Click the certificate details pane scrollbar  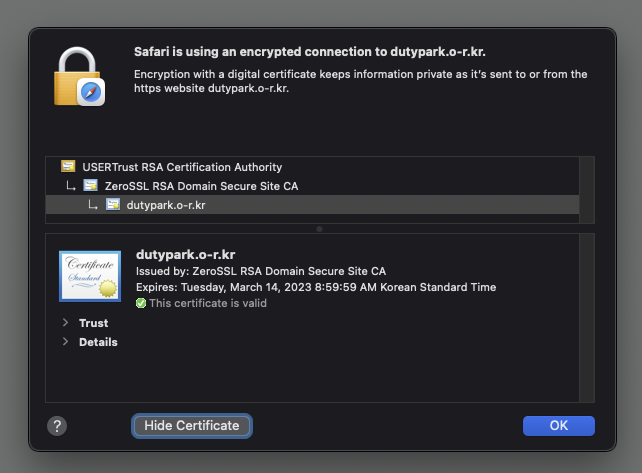[587, 318]
